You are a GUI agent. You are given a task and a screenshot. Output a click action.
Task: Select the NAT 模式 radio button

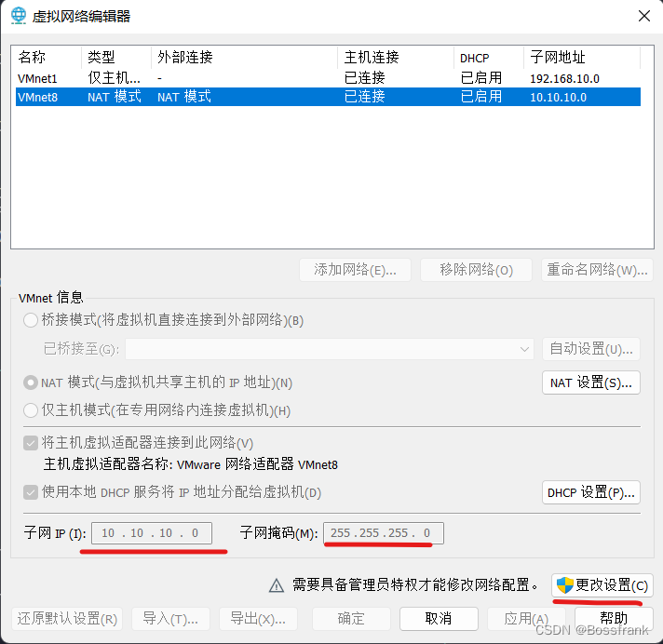point(31,382)
